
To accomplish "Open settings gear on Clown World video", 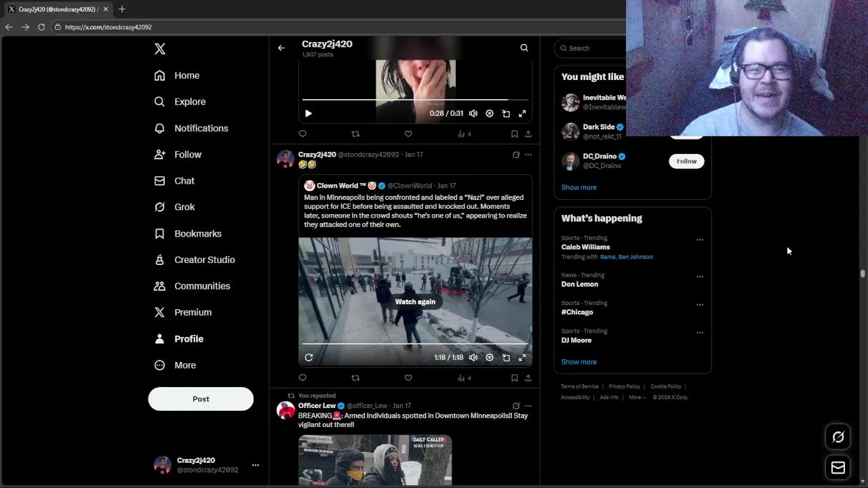I will pos(490,358).
